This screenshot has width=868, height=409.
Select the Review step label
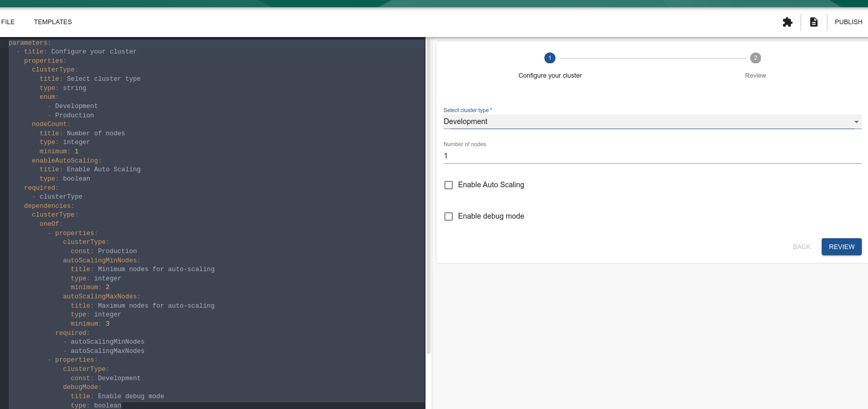[755, 76]
